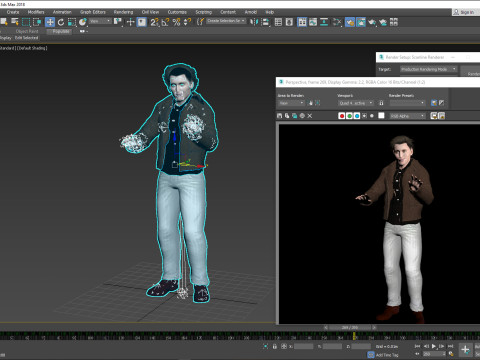Activate the Select and Move tool
The width and height of the screenshot is (480, 360).
click(50, 22)
